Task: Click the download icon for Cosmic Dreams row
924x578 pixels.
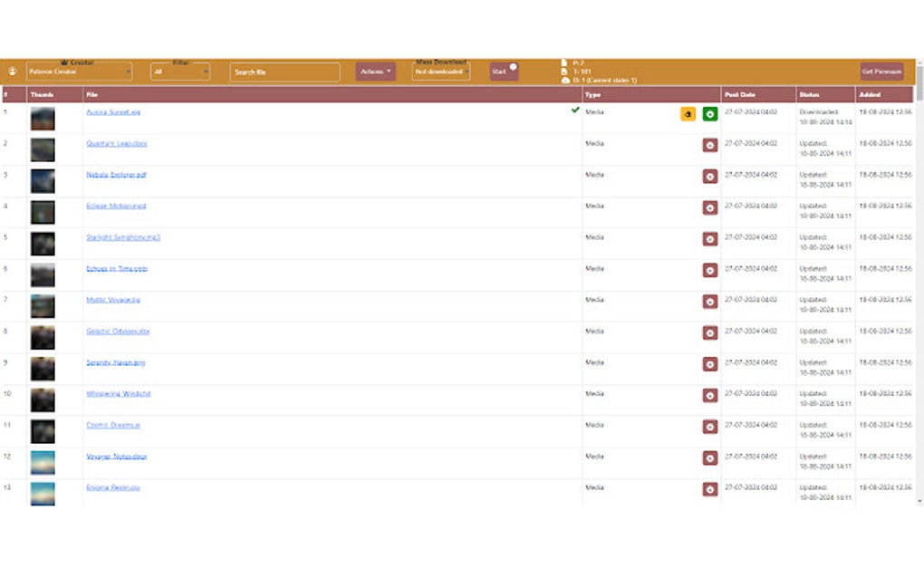Action: [710, 427]
